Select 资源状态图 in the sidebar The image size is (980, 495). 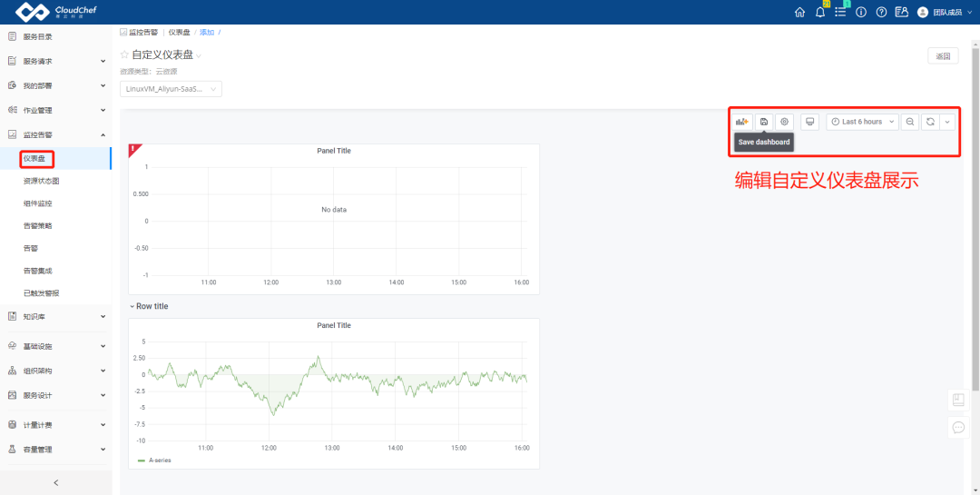click(x=41, y=182)
